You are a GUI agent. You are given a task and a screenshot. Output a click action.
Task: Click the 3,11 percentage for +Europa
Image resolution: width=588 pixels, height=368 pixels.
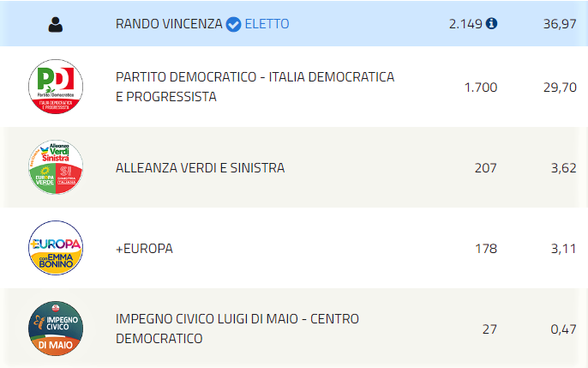(x=563, y=248)
